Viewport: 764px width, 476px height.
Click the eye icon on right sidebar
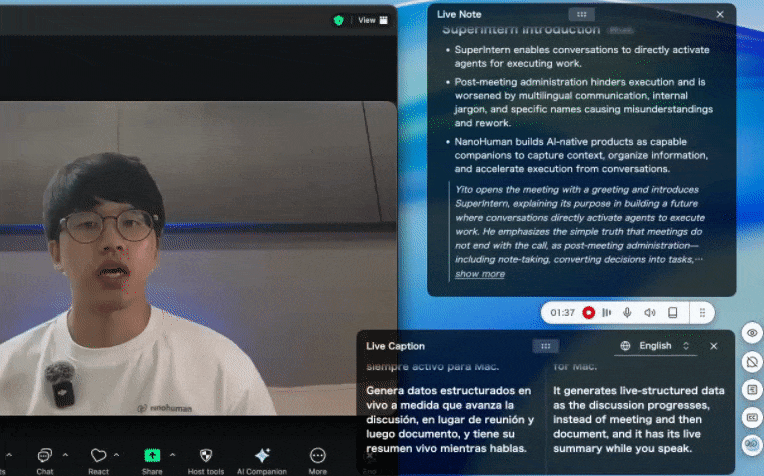coord(753,332)
